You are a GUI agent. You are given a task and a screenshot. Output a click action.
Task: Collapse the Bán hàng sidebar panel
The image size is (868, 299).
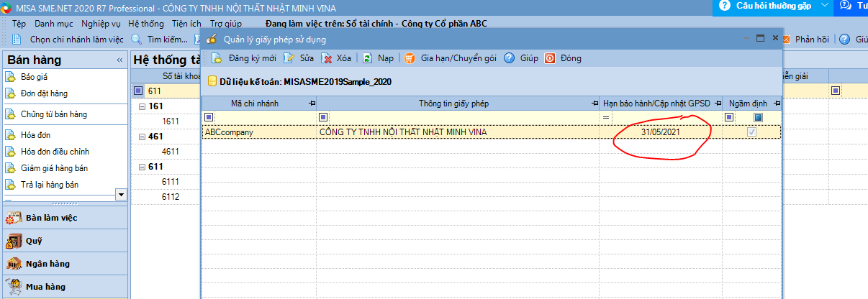click(x=119, y=60)
